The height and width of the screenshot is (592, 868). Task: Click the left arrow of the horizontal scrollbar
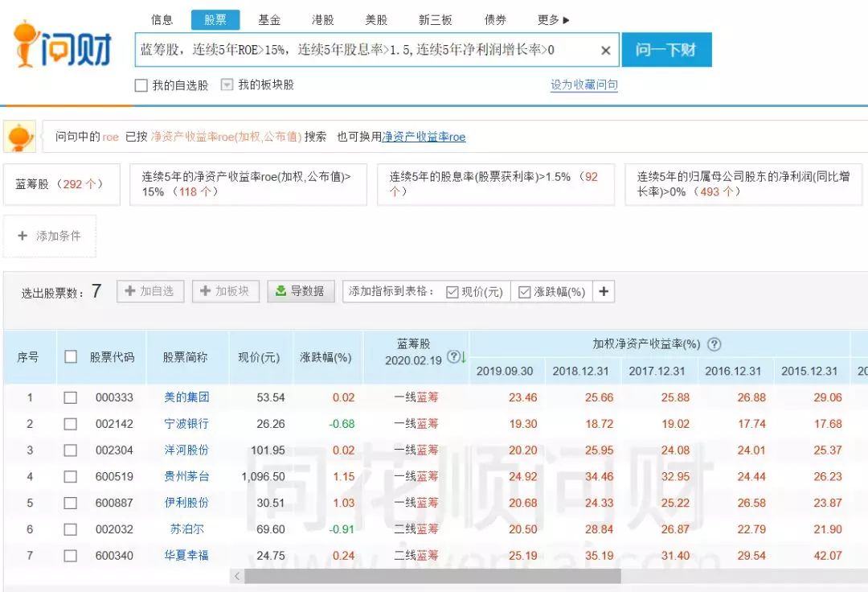coord(238,576)
